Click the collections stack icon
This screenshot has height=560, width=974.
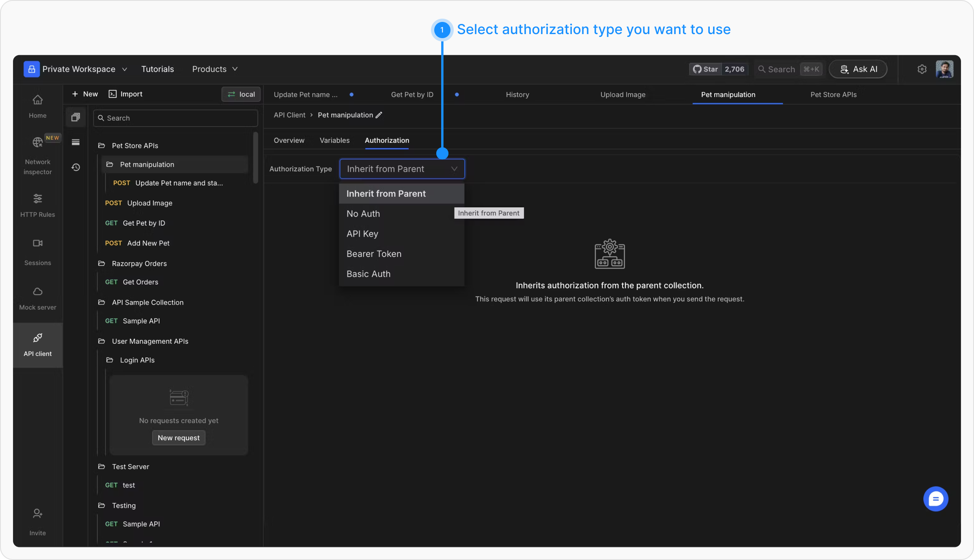(x=76, y=118)
